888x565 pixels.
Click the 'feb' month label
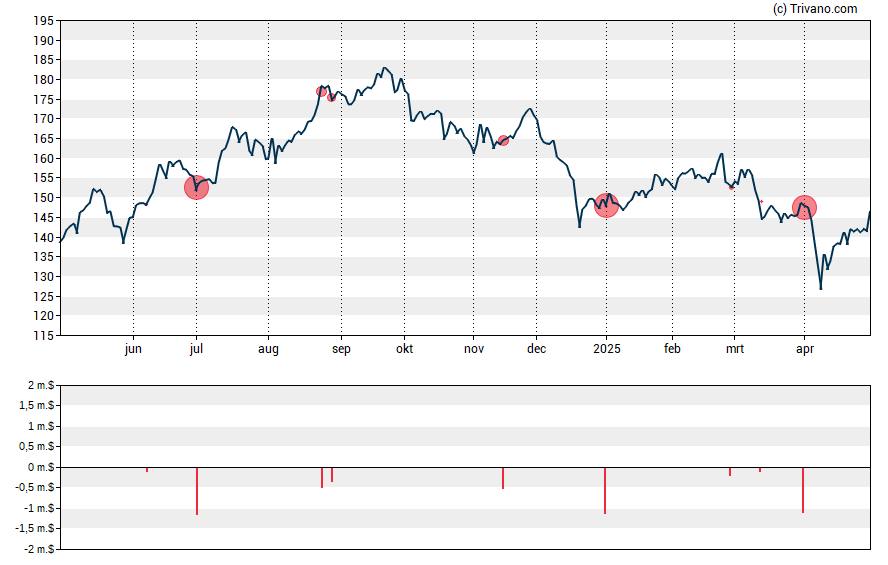tap(672, 348)
